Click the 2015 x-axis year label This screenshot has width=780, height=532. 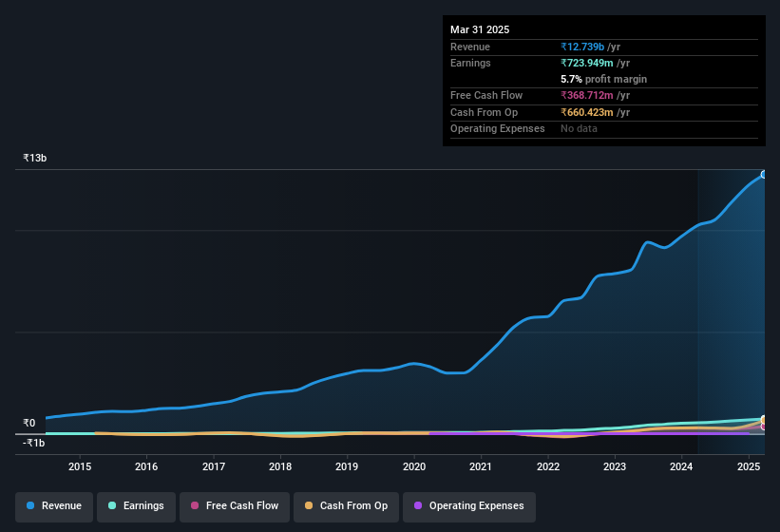pos(80,466)
